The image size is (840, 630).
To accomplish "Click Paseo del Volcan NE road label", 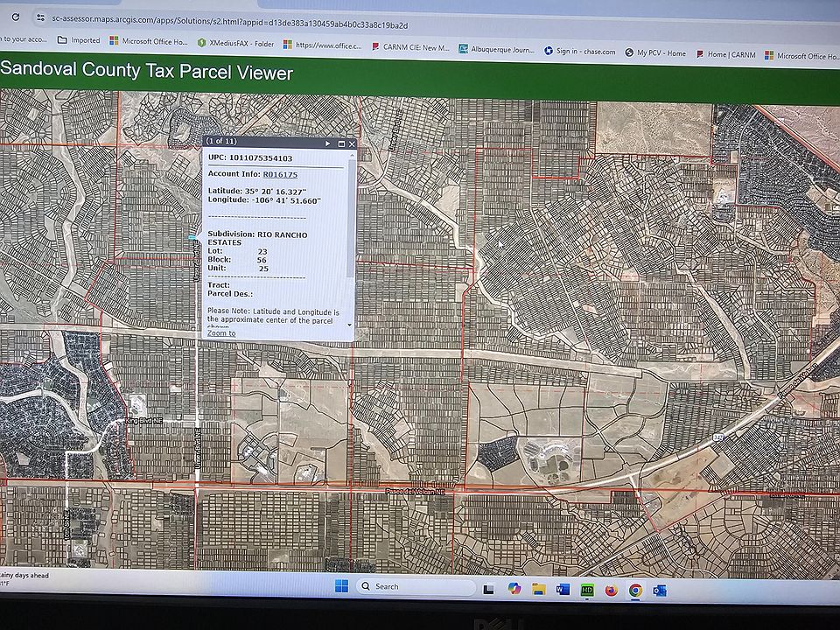I will (x=415, y=491).
